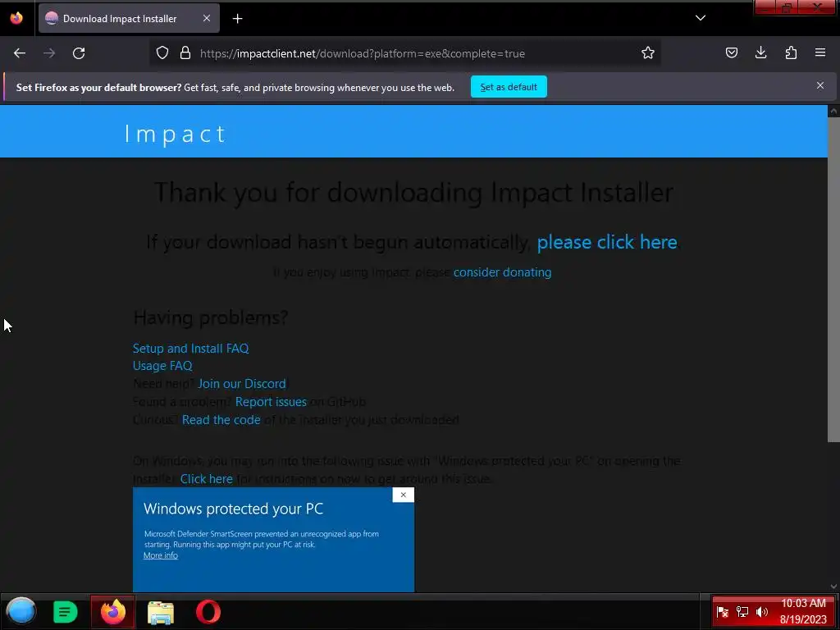Image resolution: width=840 pixels, height=630 pixels.
Task: Open File Explorer from taskbar
Action: [x=161, y=612]
